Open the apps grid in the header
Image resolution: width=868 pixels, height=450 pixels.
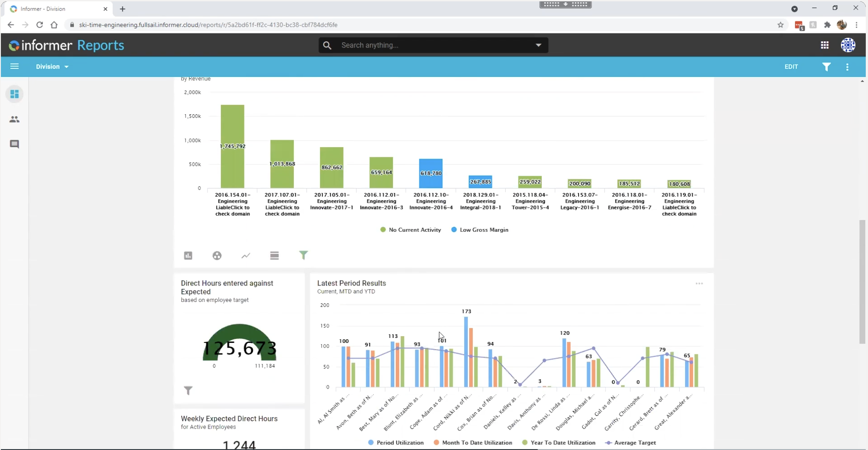click(825, 45)
